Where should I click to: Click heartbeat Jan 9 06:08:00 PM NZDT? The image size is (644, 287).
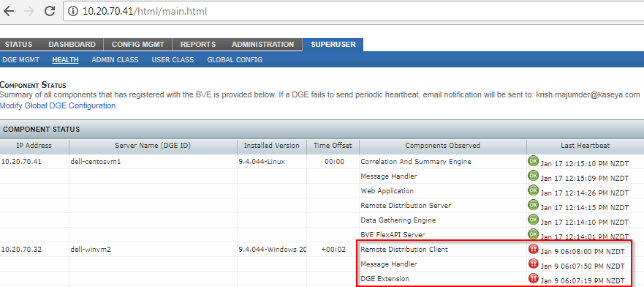click(x=583, y=252)
